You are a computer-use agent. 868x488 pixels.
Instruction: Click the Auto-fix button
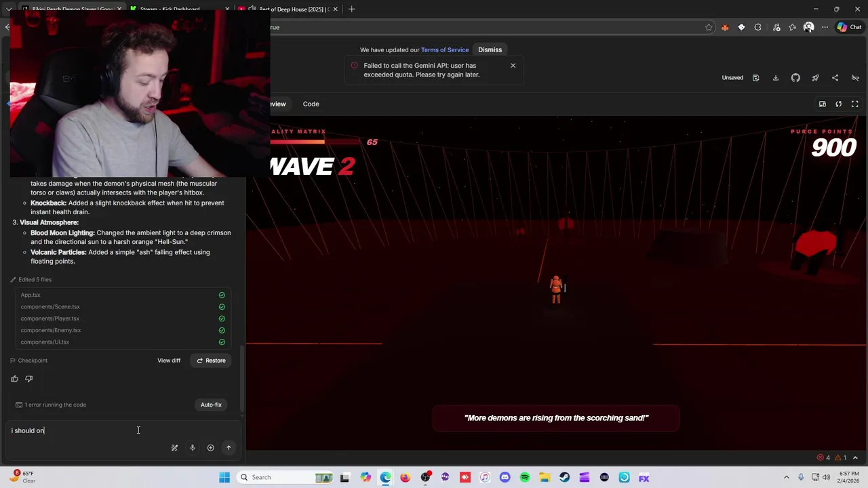coord(211,405)
